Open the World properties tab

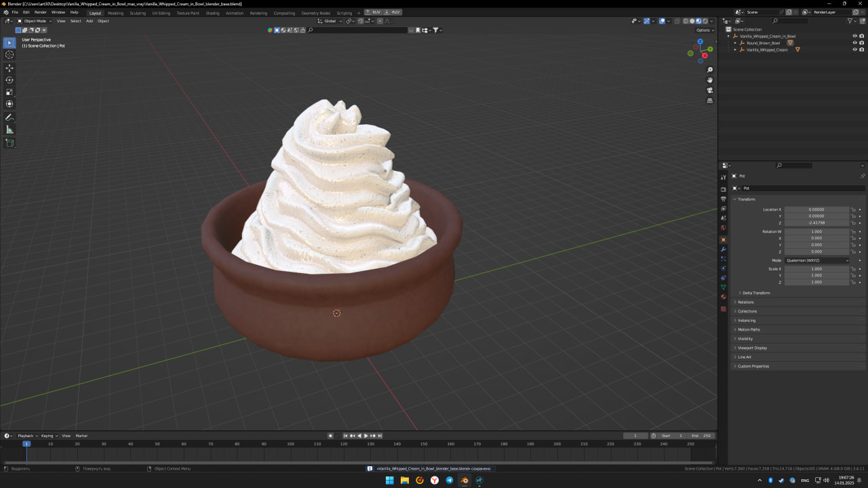(724, 227)
